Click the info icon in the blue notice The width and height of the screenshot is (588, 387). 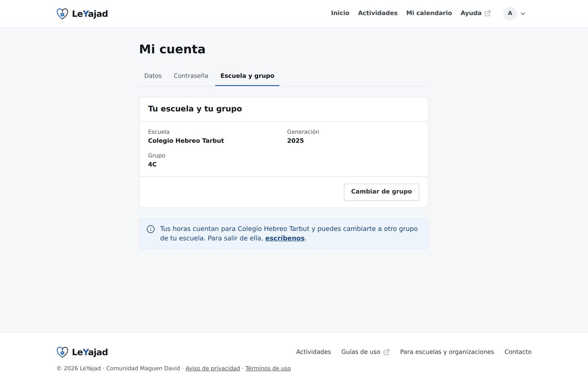[151, 229]
